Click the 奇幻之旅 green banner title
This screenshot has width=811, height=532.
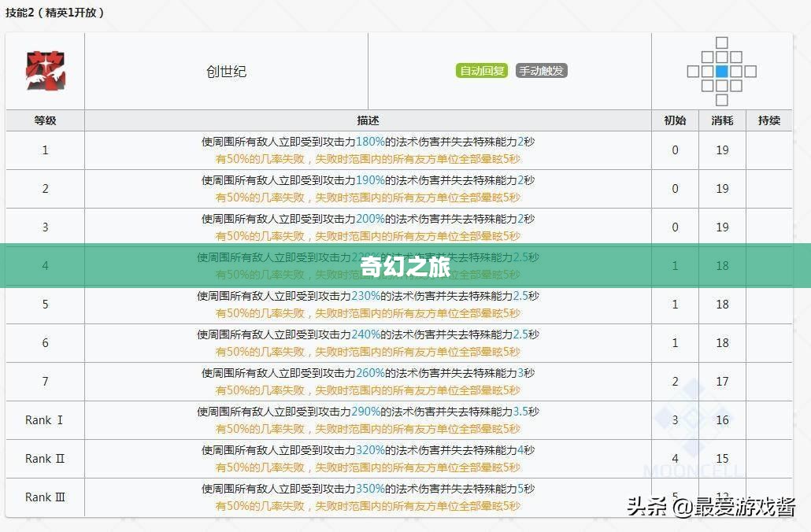[x=405, y=267]
